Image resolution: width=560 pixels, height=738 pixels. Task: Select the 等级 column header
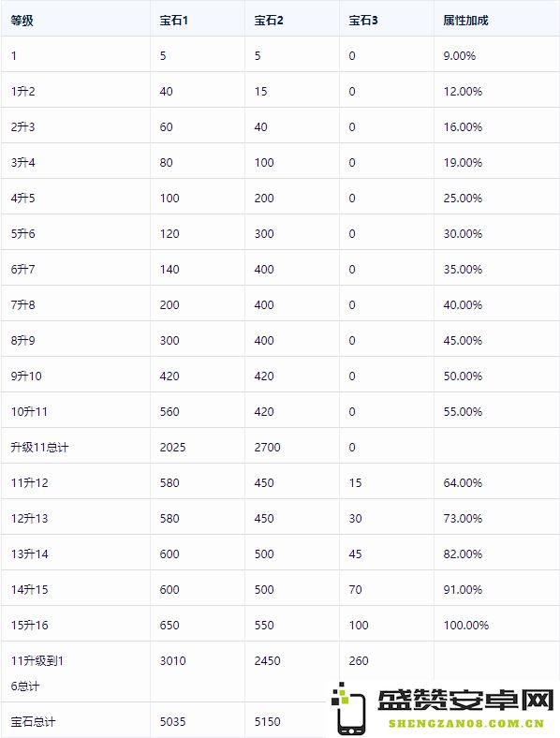pos(22,21)
